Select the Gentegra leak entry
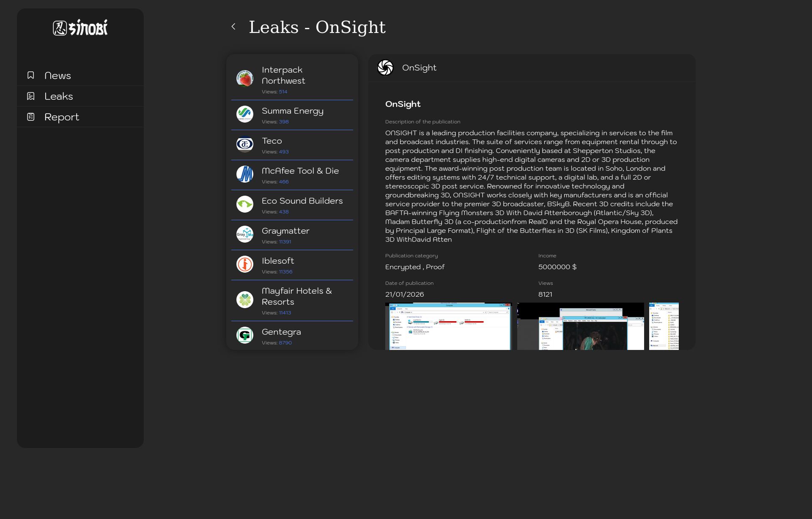The width and height of the screenshot is (812, 519). click(292, 336)
